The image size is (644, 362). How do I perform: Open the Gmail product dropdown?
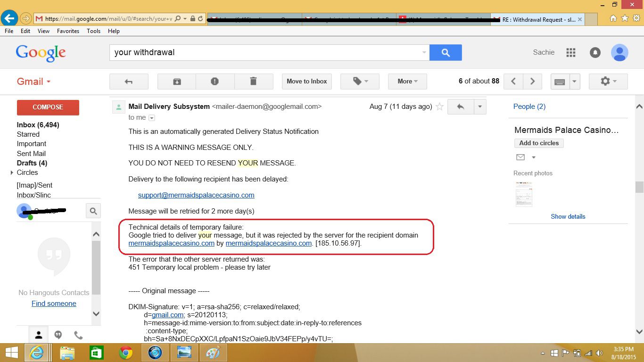click(x=33, y=82)
